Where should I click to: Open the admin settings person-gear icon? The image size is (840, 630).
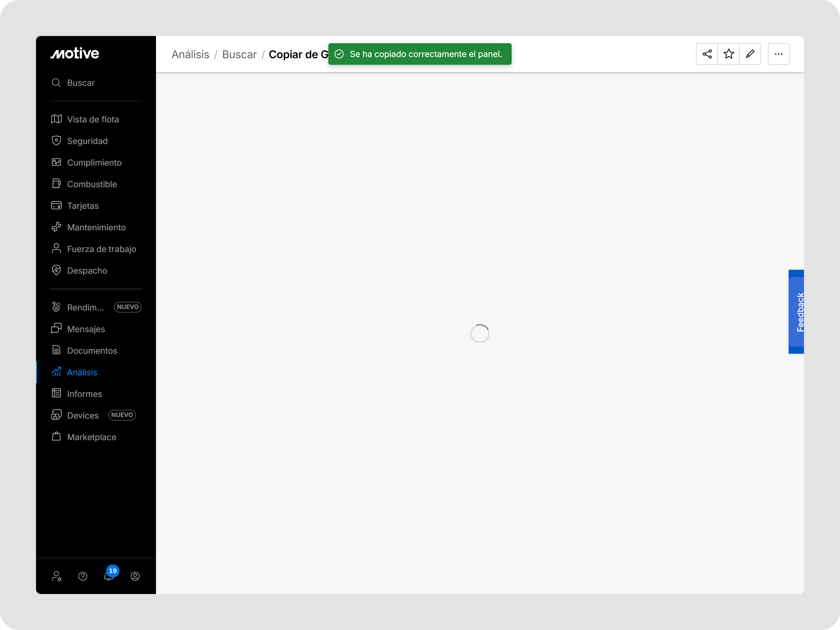click(x=57, y=576)
